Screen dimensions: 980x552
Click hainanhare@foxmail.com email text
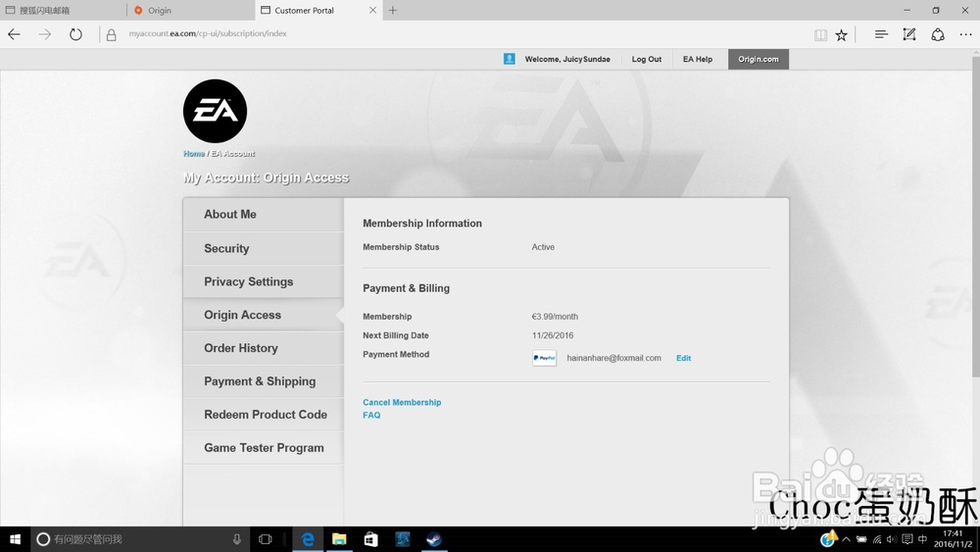point(613,358)
